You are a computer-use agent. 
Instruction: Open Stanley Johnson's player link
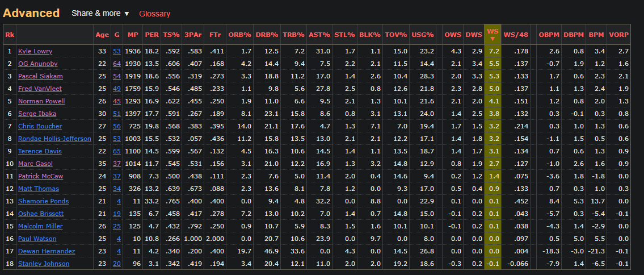tap(44, 264)
